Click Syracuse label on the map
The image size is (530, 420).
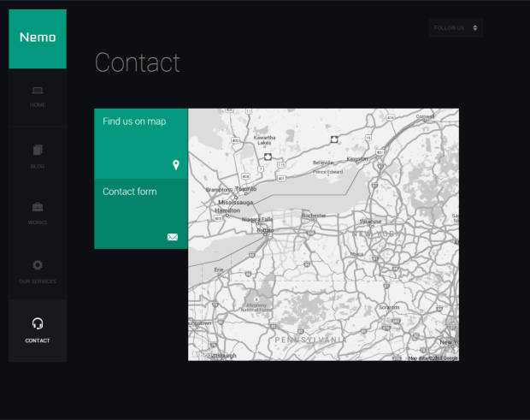point(370,222)
